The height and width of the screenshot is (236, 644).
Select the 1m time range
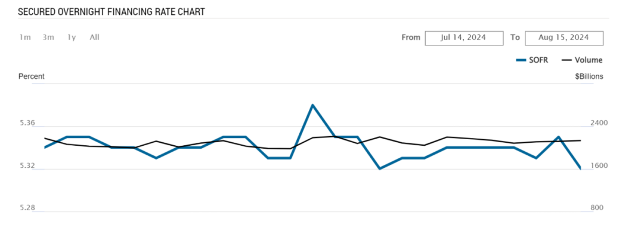(25, 38)
